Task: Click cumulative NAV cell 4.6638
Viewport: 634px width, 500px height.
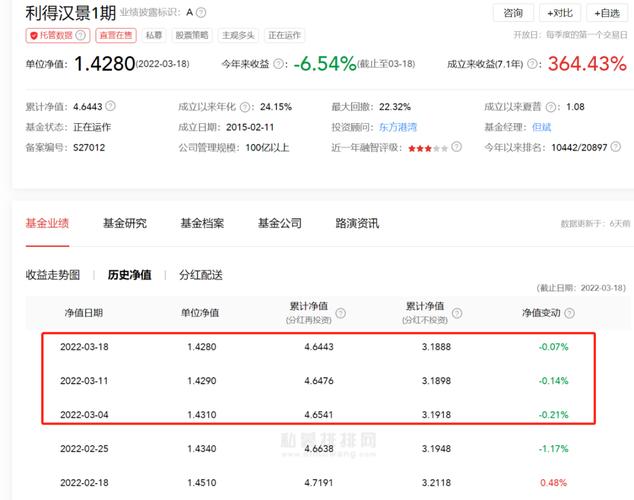Action: [319, 449]
